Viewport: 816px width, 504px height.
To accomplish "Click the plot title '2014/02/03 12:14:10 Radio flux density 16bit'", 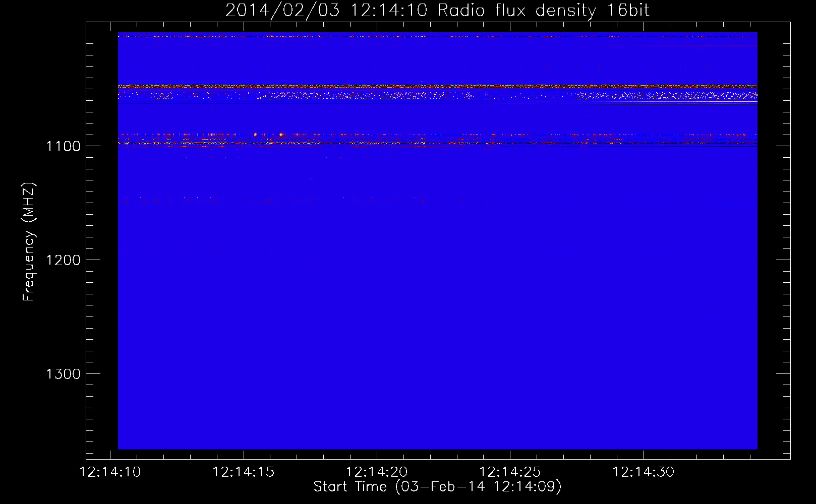I will 437,11.
